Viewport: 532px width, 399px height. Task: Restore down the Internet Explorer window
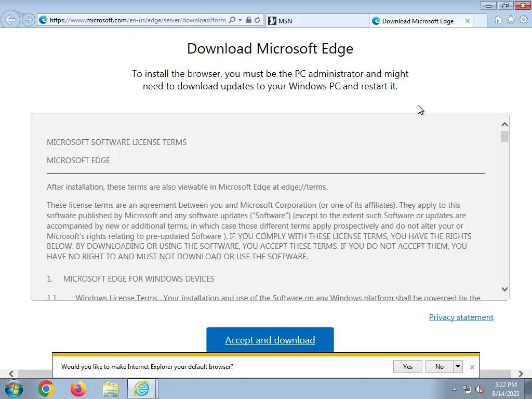click(x=506, y=5)
